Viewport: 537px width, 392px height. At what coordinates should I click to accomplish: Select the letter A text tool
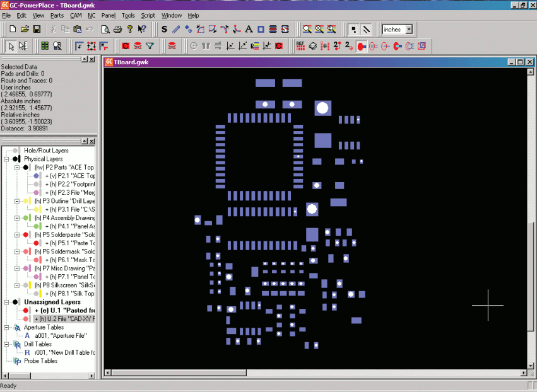(x=249, y=29)
